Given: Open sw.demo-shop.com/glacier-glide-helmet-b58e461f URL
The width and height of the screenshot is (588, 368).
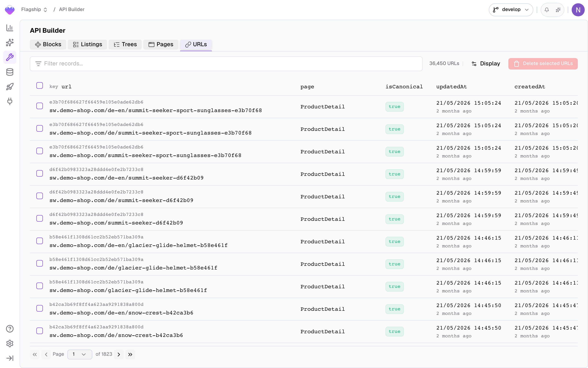Looking at the screenshot, I should (128, 290).
